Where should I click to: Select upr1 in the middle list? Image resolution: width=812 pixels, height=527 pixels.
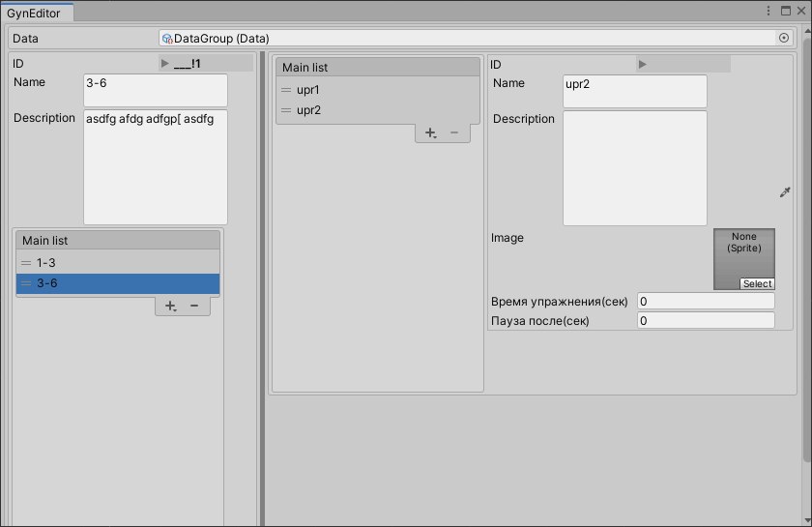378,90
